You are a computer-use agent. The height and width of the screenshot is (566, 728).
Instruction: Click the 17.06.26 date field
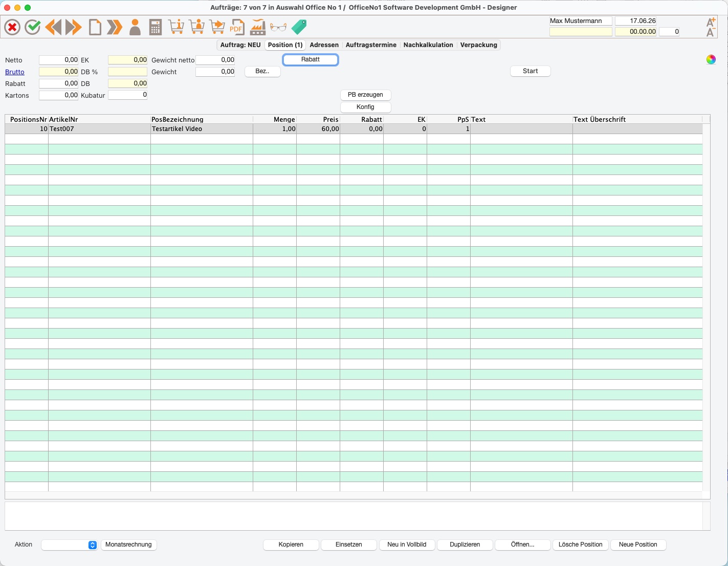tap(636, 21)
